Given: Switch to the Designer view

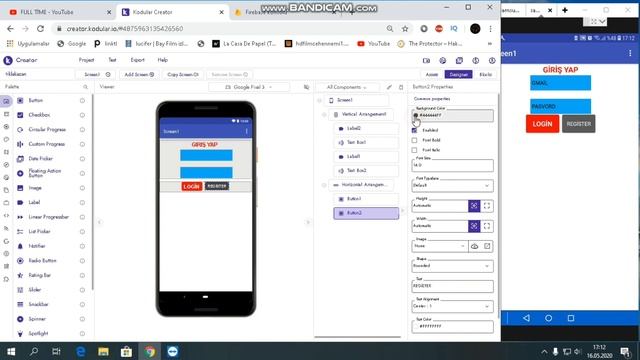Looking at the screenshot, I should (459, 74).
